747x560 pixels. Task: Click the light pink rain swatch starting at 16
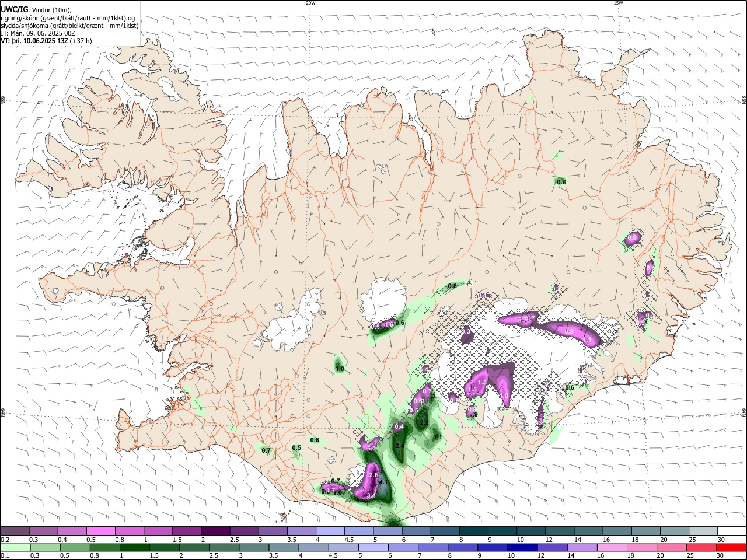pyautogui.click(x=612, y=547)
